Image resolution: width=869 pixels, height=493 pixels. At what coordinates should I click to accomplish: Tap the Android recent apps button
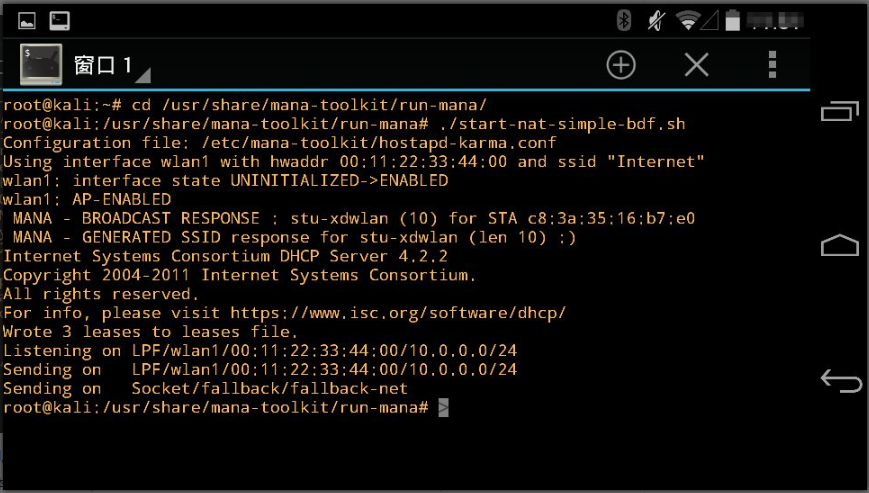coord(840,110)
